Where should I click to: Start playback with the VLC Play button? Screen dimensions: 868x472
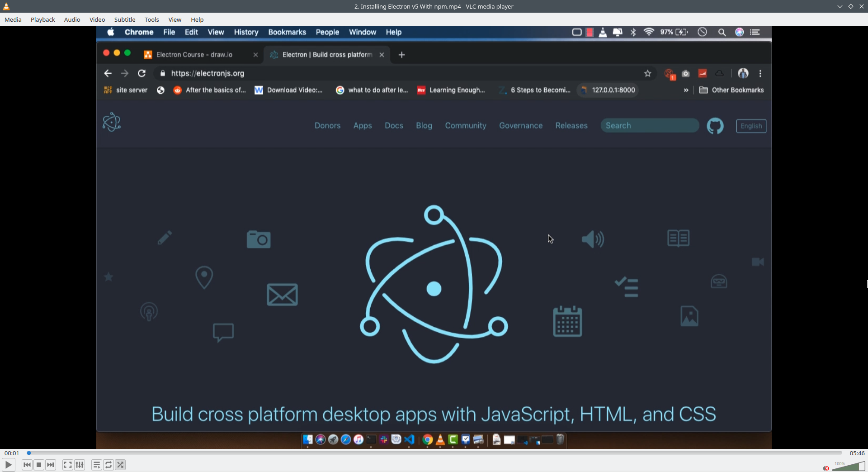click(8, 465)
